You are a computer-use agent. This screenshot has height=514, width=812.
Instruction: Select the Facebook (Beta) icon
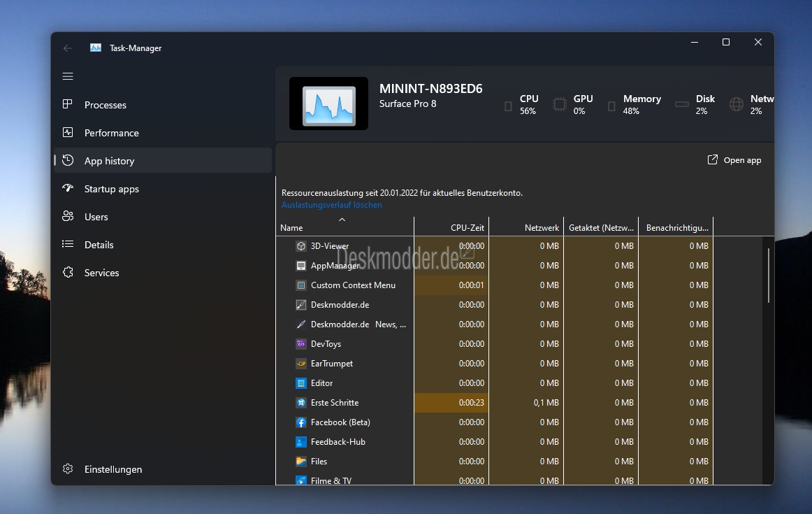pos(301,422)
